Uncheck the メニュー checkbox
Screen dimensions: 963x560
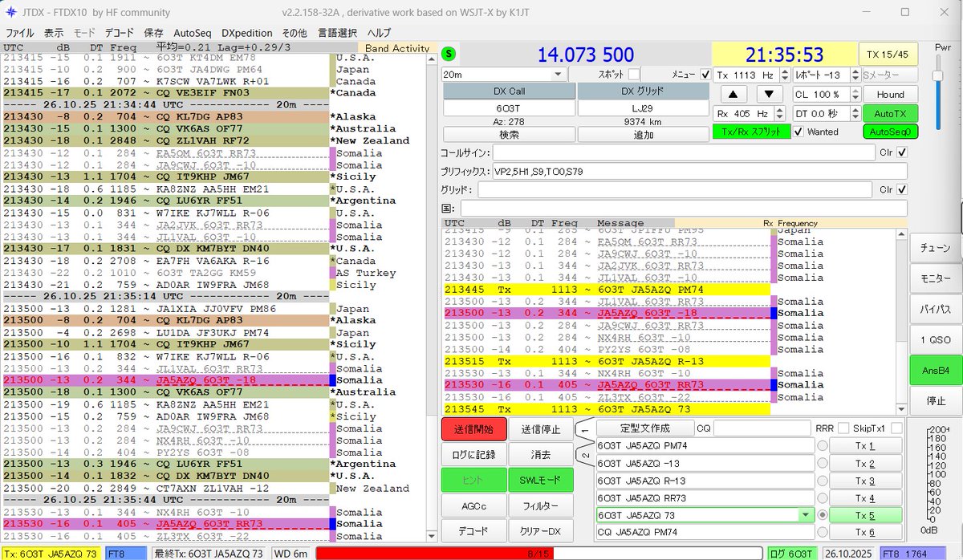[x=705, y=74]
